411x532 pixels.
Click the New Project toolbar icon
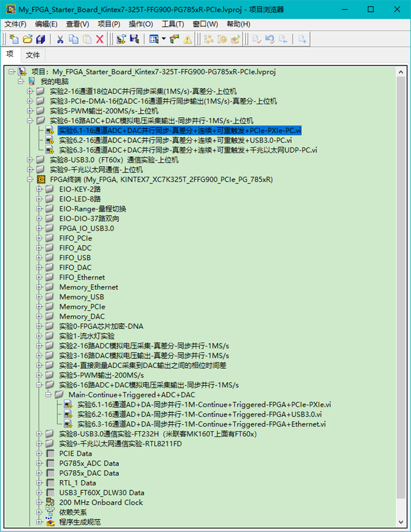pyautogui.click(x=14, y=39)
